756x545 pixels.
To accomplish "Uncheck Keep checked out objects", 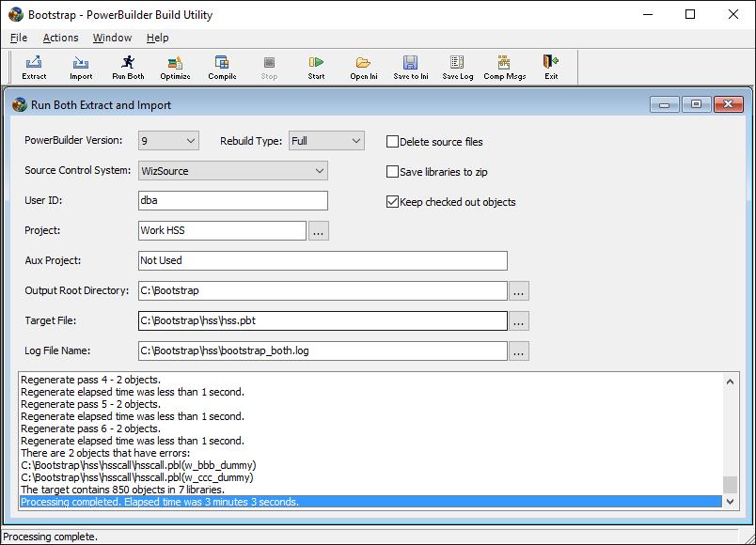I will click(x=392, y=202).
